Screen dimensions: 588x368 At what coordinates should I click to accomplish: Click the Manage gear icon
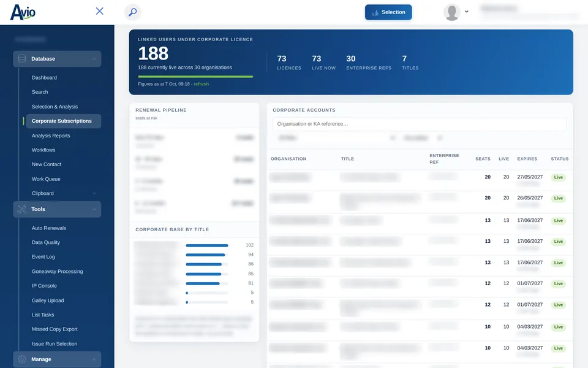click(22, 359)
